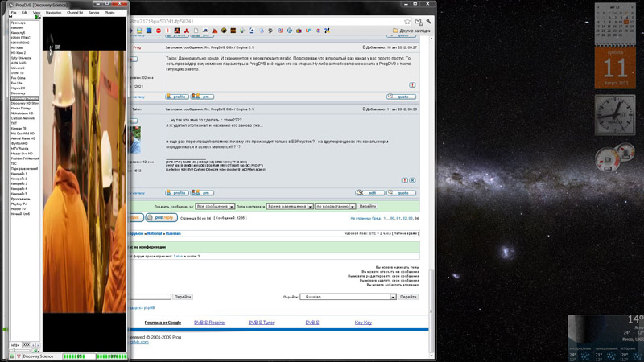The height and width of the screenshot is (362, 644).
Task: Click the edit button on Talon's post
Action: [x=370, y=193]
